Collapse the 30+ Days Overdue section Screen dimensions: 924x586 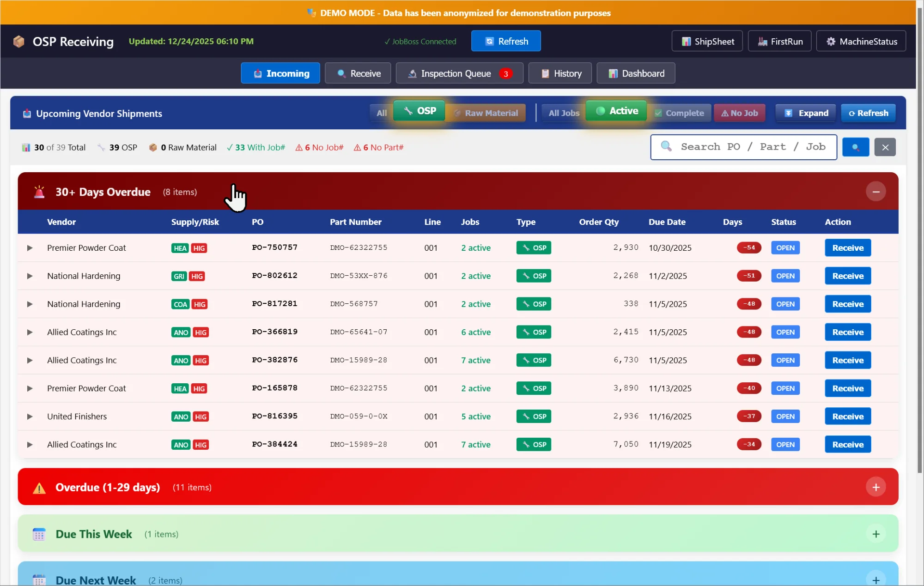(875, 192)
